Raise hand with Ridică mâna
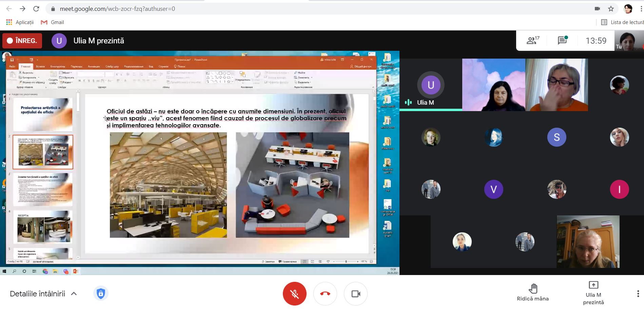This screenshot has width=644, height=315. [x=532, y=293]
